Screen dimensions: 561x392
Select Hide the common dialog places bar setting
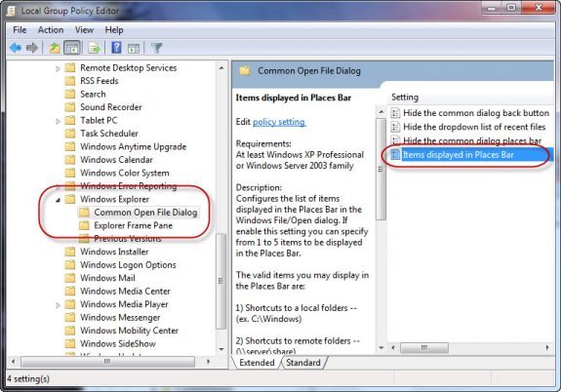point(472,141)
